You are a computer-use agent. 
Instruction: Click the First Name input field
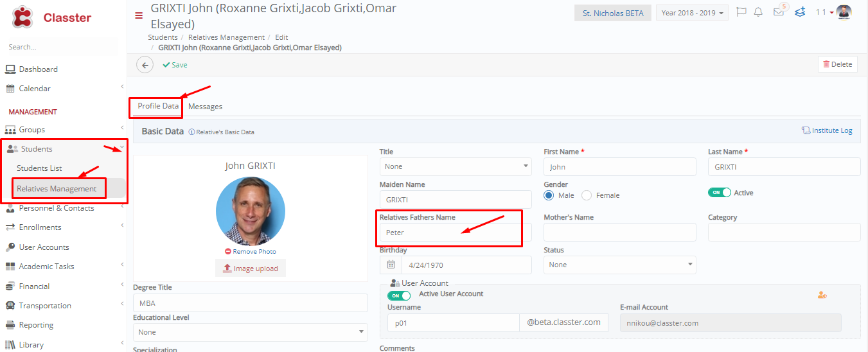point(620,166)
